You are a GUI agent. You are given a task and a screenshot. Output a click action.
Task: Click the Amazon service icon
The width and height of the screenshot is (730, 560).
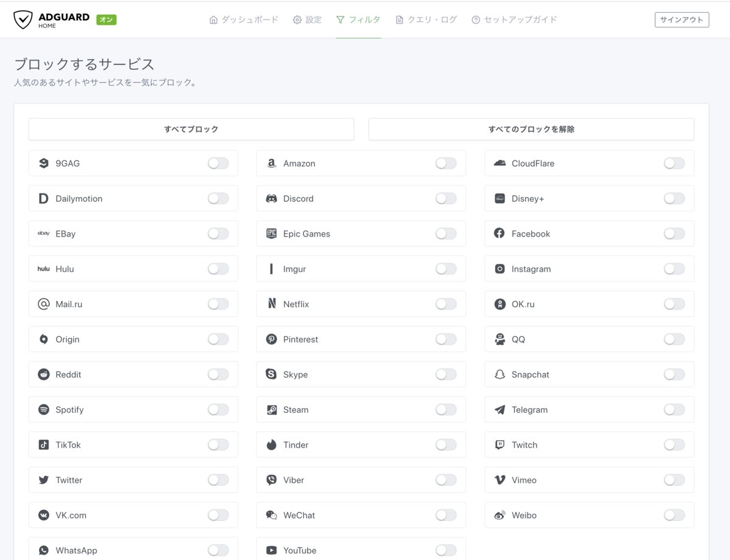pyautogui.click(x=271, y=163)
